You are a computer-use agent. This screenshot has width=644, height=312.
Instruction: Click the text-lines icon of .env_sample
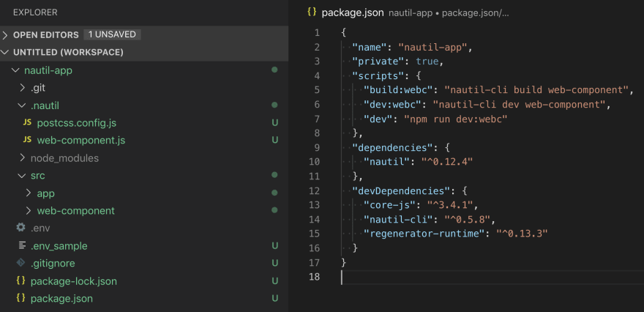22,245
